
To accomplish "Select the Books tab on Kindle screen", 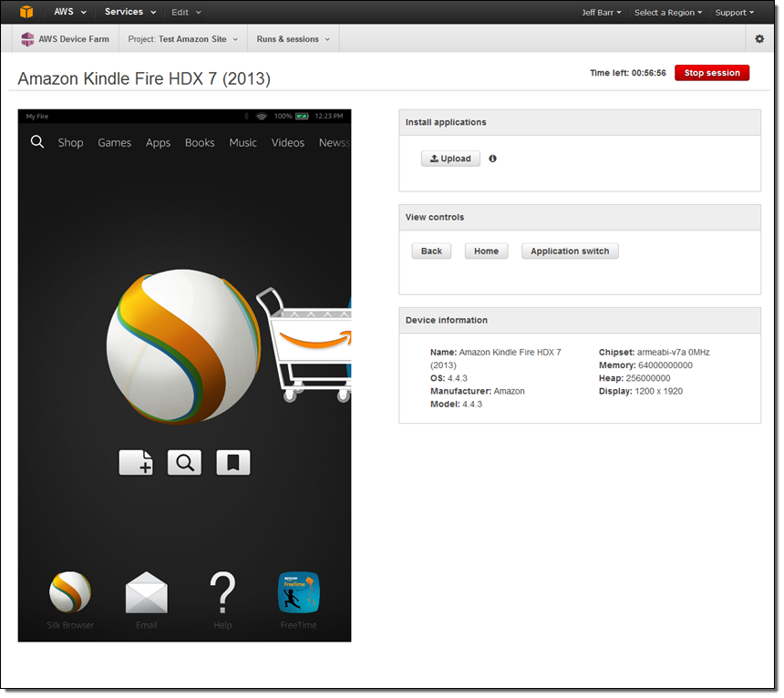I will (x=200, y=143).
